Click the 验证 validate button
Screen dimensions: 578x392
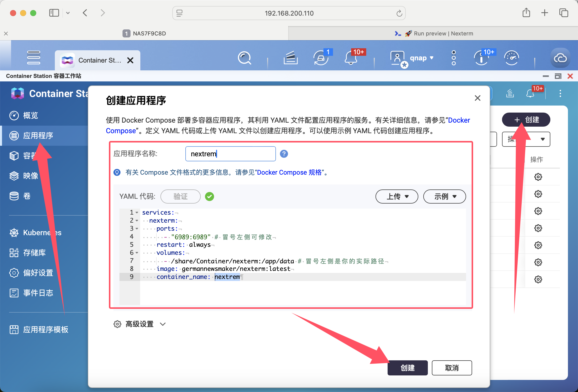coord(181,197)
